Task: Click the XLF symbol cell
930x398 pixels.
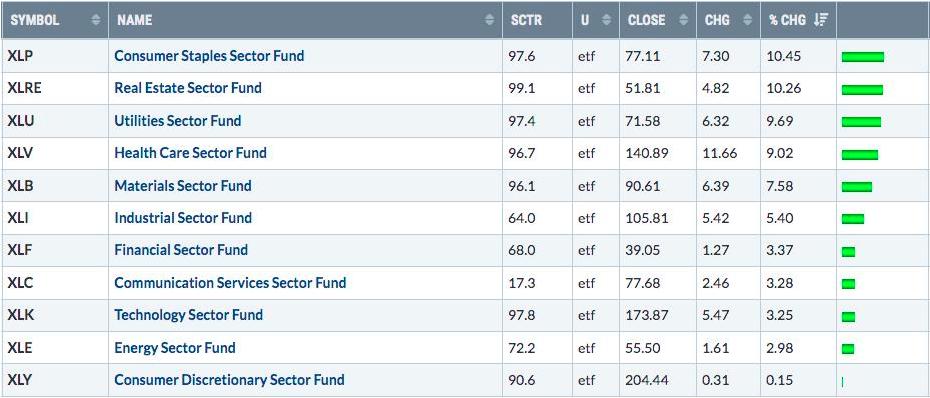Action: (x=55, y=250)
